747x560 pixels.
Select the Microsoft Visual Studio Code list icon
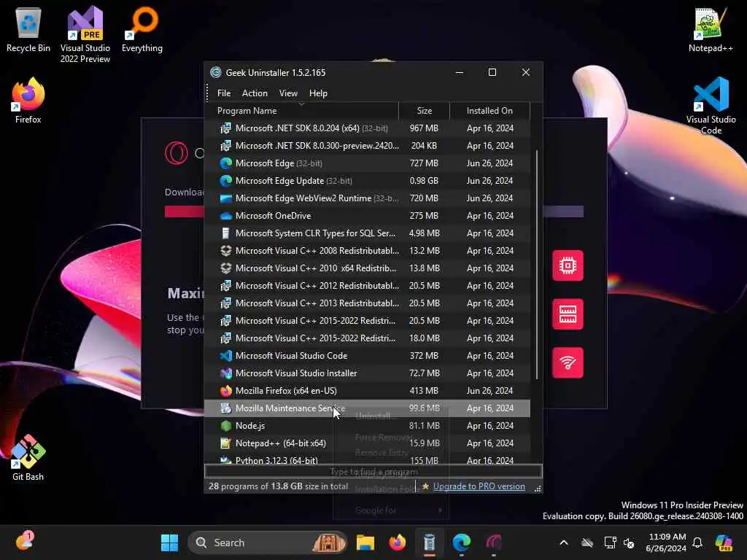[x=226, y=356]
